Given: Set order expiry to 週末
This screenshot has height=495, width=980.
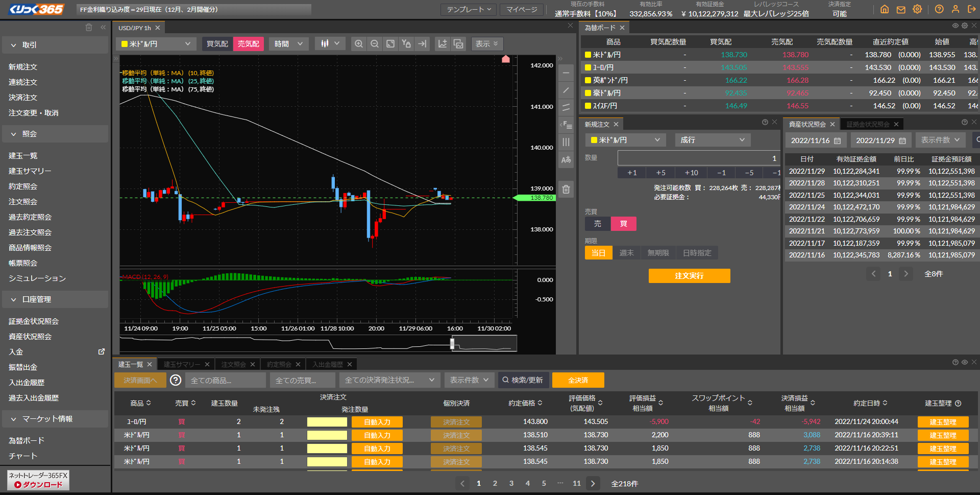Looking at the screenshot, I should [x=627, y=253].
